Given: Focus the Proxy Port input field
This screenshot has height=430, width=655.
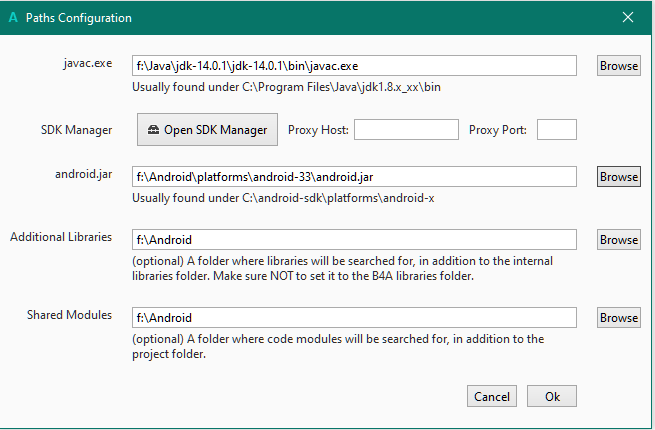Looking at the screenshot, I should pyautogui.click(x=557, y=130).
